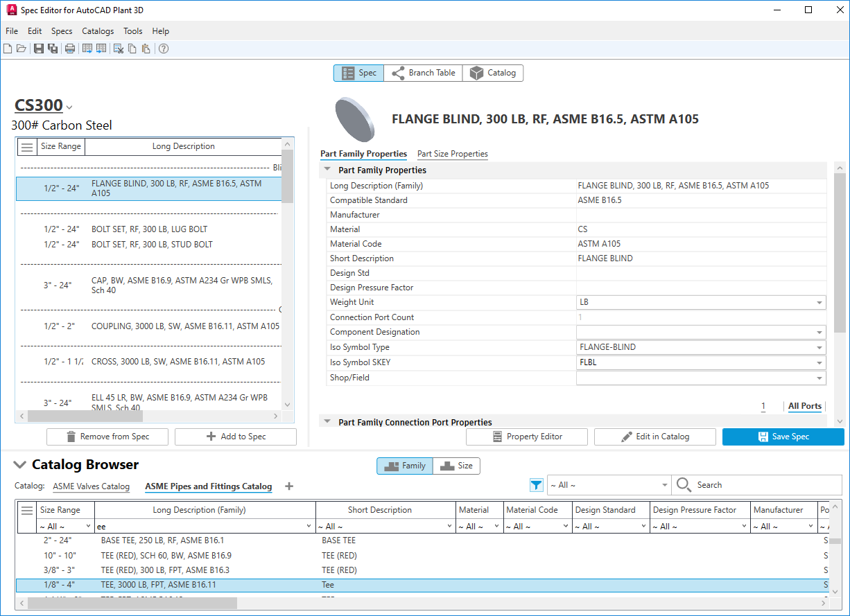Open the Shop/Field dropdown
This screenshot has width=850, height=616.
(820, 378)
